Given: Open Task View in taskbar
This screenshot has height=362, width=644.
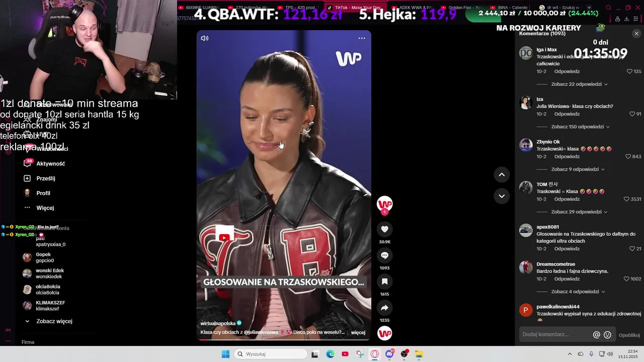Looking at the screenshot, I should click(315, 354).
